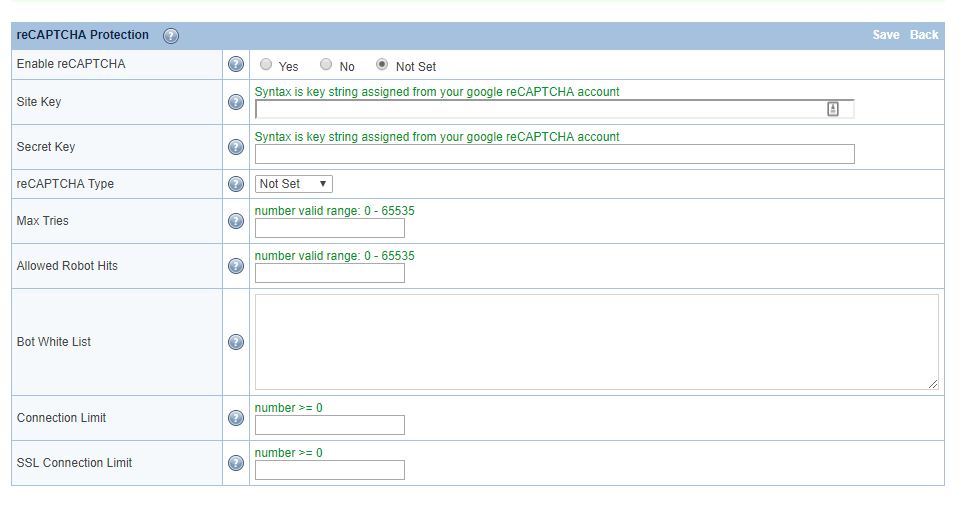Click range hint above Allowed Robot Hits field
Viewport: 962px width, 507px height.
(x=334, y=255)
